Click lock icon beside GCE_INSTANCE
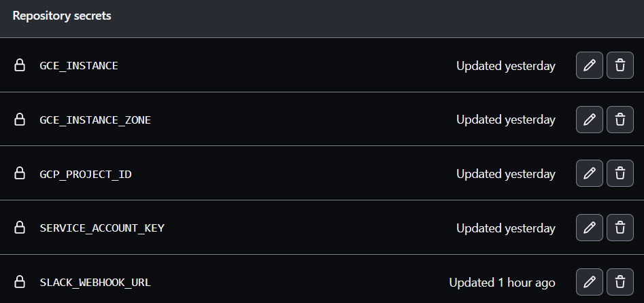Image resolution: width=644 pixels, height=303 pixels. coord(20,65)
